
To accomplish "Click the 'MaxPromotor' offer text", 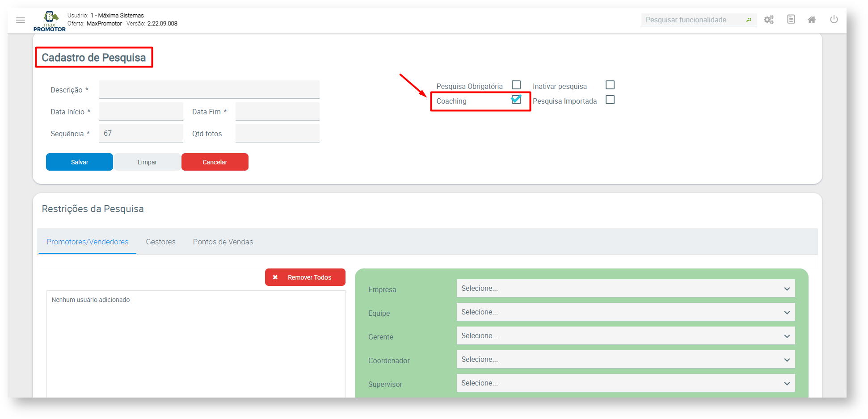I will tap(104, 24).
